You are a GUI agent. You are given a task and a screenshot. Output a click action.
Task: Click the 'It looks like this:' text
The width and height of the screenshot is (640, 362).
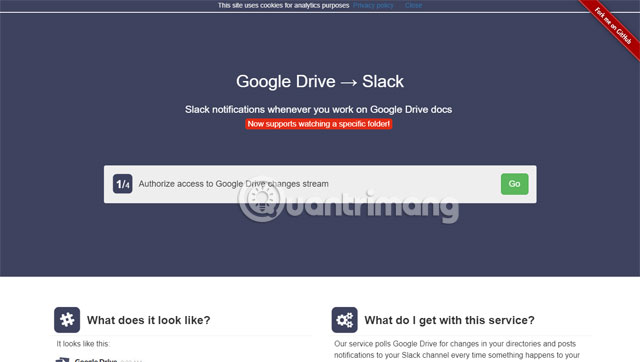pyautogui.click(x=83, y=344)
